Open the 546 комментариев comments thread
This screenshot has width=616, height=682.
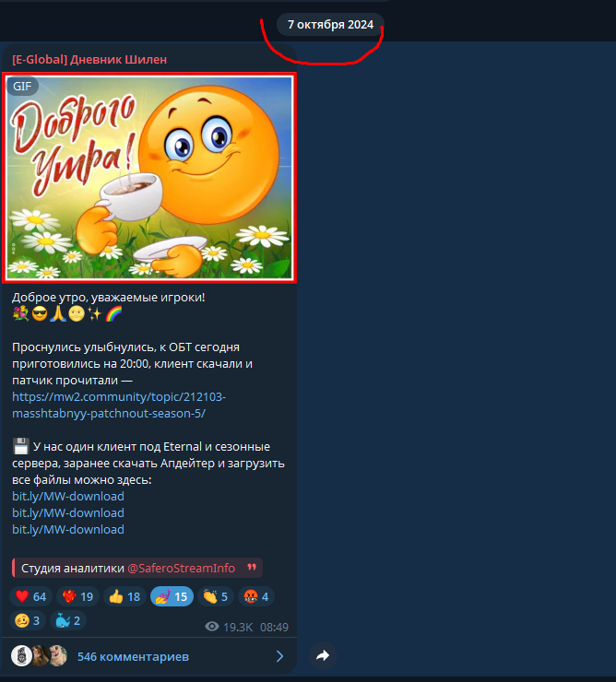(x=133, y=656)
